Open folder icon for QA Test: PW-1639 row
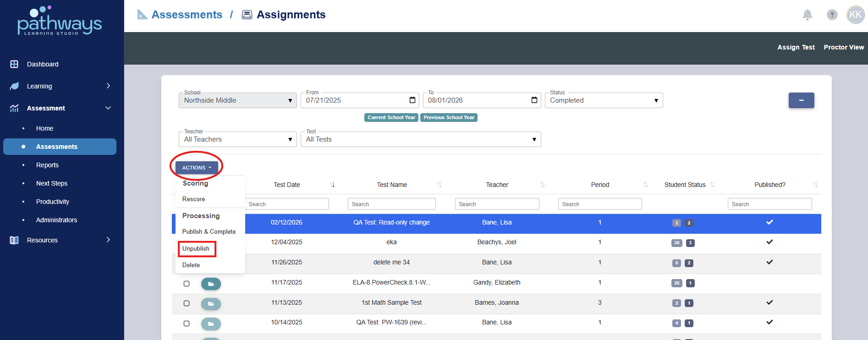The height and width of the screenshot is (340, 868). pos(211,324)
